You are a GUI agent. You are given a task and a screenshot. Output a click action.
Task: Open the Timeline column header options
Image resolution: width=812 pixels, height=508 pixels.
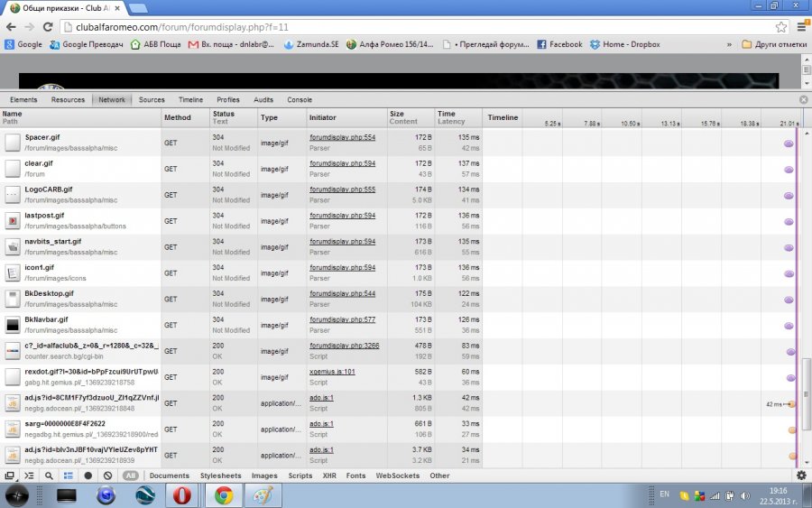click(503, 117)
